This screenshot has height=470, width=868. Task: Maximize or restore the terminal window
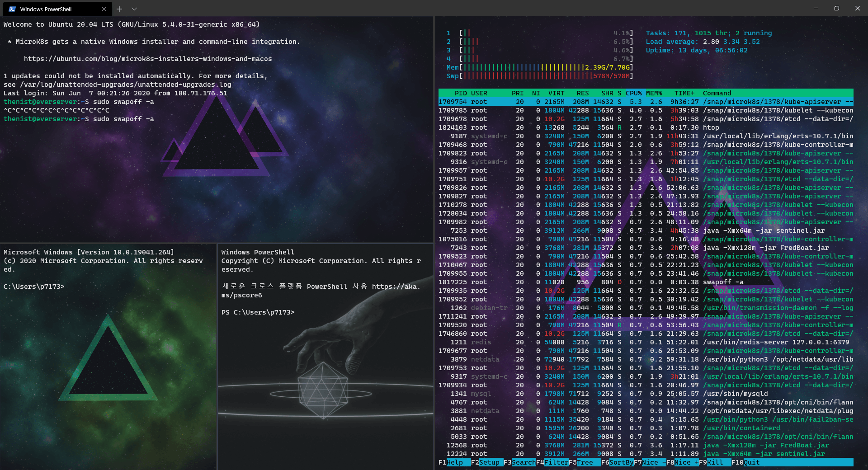836,9
